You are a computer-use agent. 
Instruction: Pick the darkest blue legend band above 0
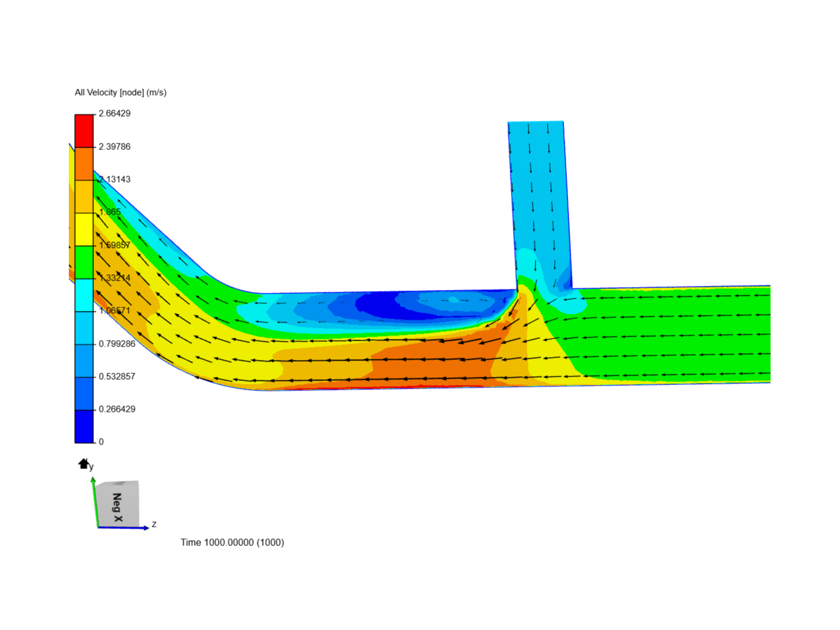[84, 426]
